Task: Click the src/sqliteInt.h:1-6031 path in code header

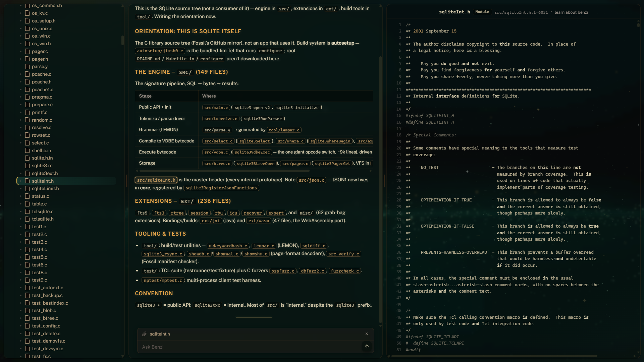Action: [521, 12]
